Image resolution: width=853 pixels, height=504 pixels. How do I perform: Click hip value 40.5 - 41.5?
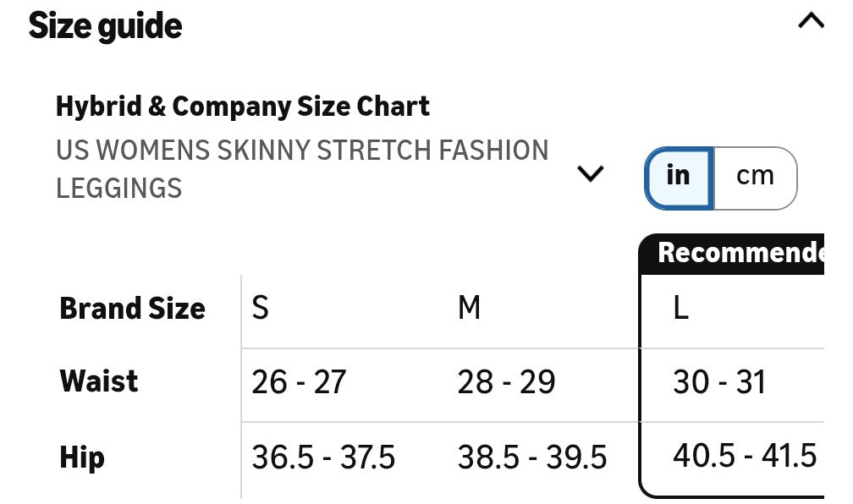click(745, 457)
